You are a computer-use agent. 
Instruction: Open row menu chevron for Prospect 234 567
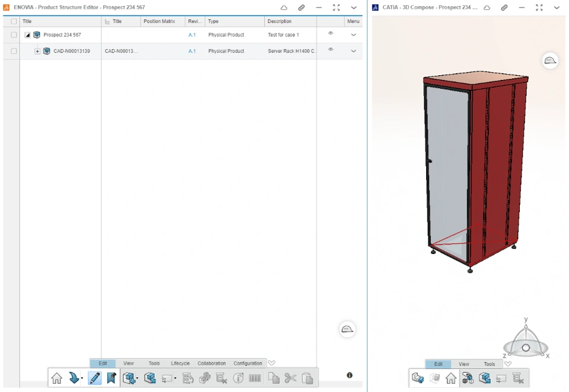[x=353, y=35]
